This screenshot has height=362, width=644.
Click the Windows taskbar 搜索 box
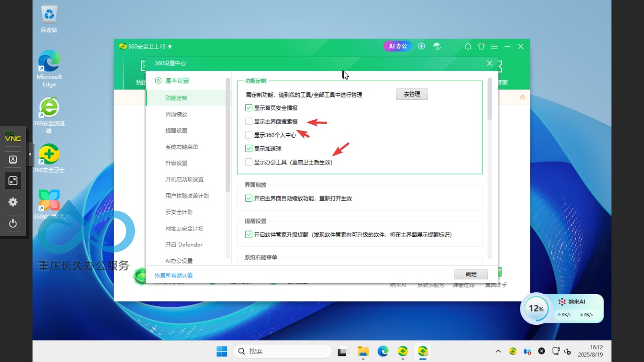[283, 351]
